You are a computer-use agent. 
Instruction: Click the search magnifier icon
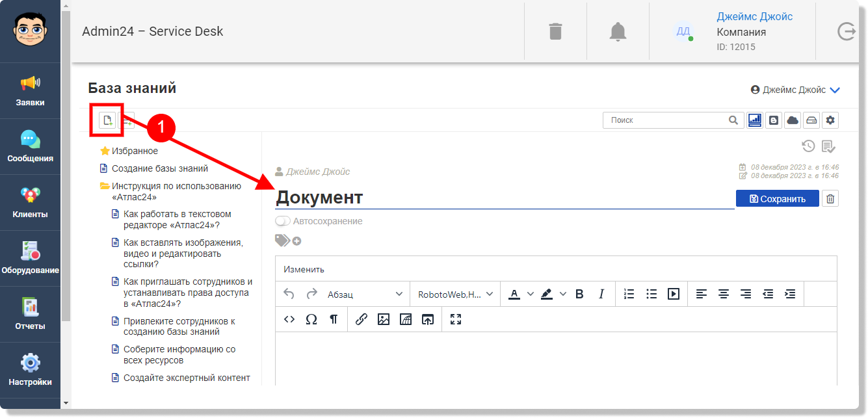pyautogui.click(x=733, y=120)
